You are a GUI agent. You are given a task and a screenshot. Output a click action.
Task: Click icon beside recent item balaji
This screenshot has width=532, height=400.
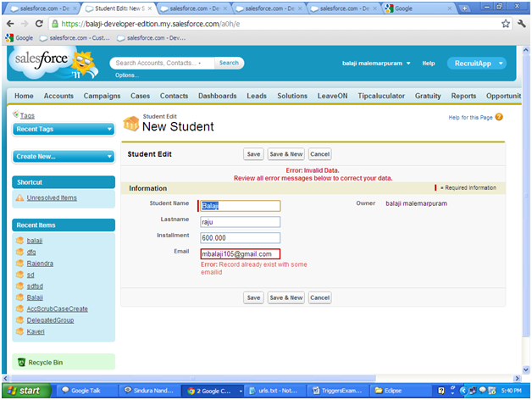19,241
